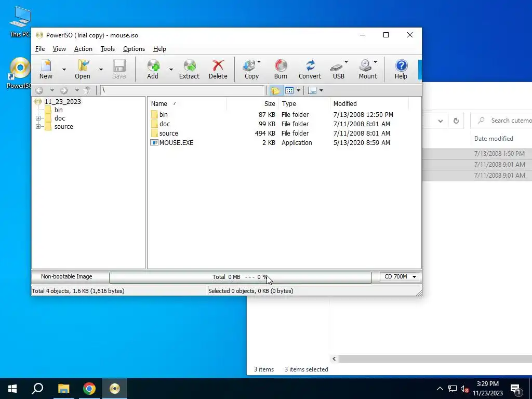Select the MOUSE.EXE application icon
The image size is (532, 399).
154,143
